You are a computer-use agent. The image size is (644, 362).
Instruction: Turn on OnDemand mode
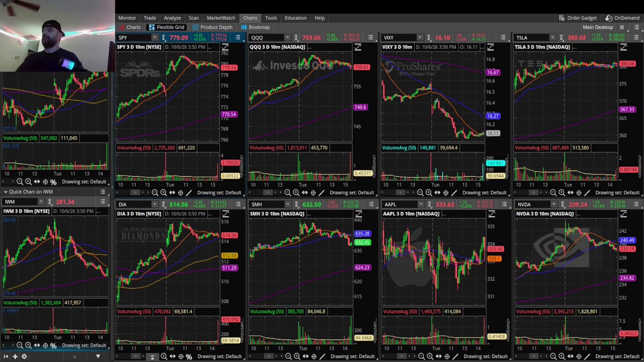(622, 18)
